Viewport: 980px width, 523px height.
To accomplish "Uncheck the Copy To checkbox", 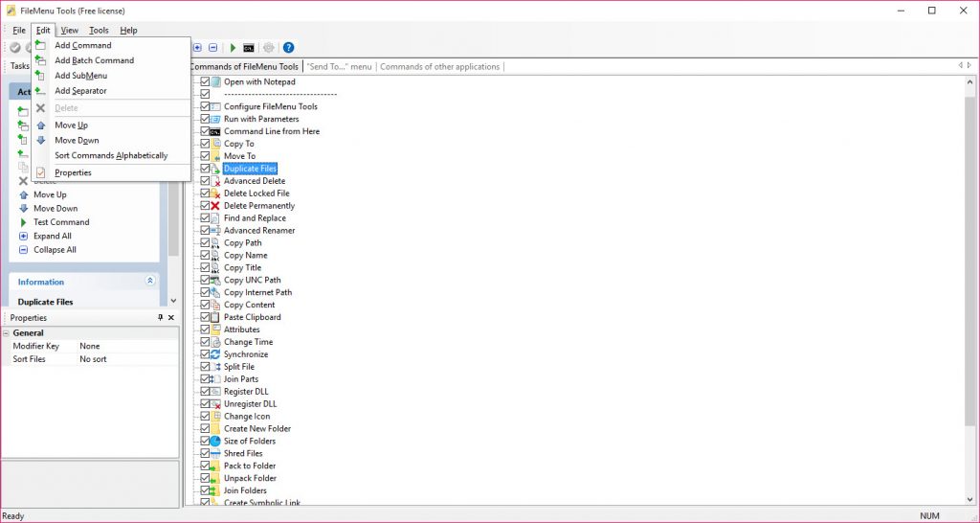I will pos(205,144).
